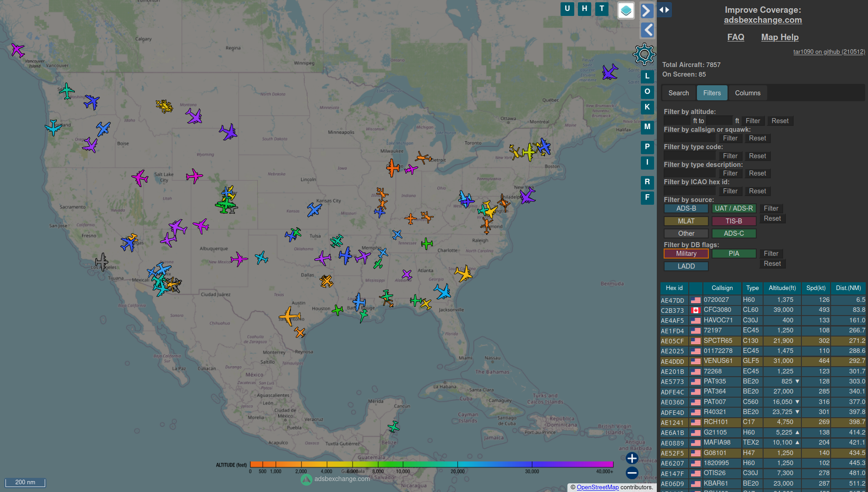868x492 pixels.
Task: Click Reset button for altitude filter
Action: pyautogui.click(x=780, y=121)
